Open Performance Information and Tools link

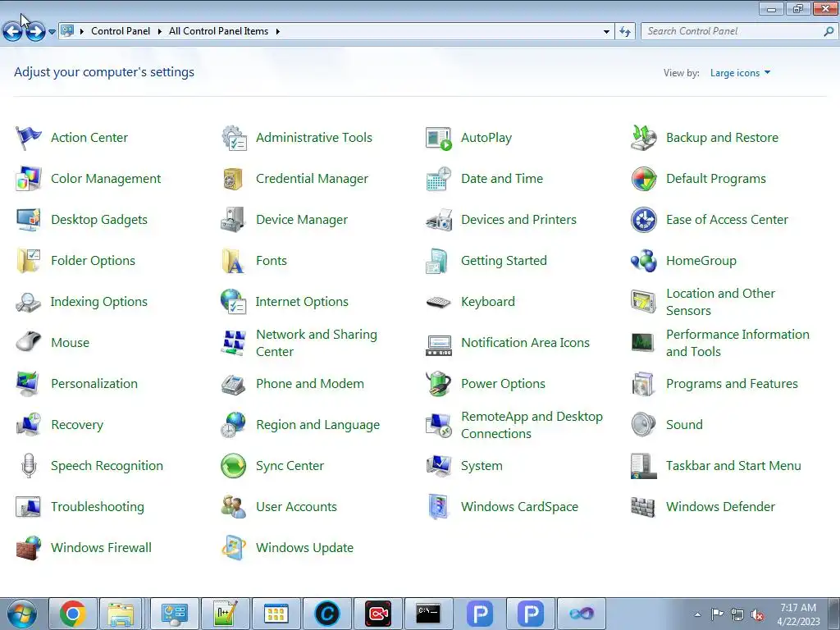tap(737, 343)
